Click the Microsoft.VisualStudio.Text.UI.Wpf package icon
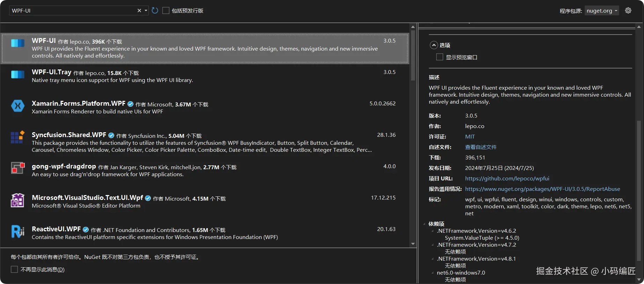 (17, 200)
